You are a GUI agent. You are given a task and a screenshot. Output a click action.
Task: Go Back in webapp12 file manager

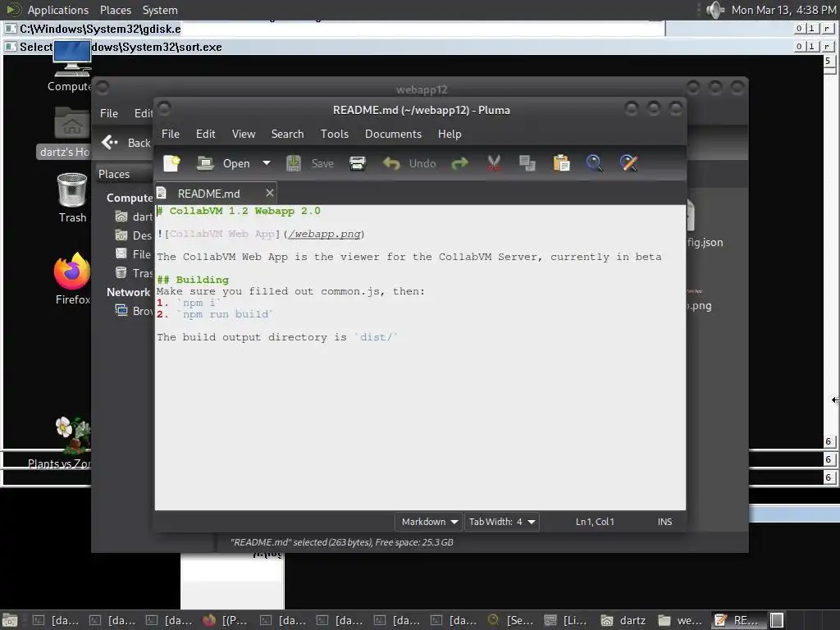click(126, 143)
